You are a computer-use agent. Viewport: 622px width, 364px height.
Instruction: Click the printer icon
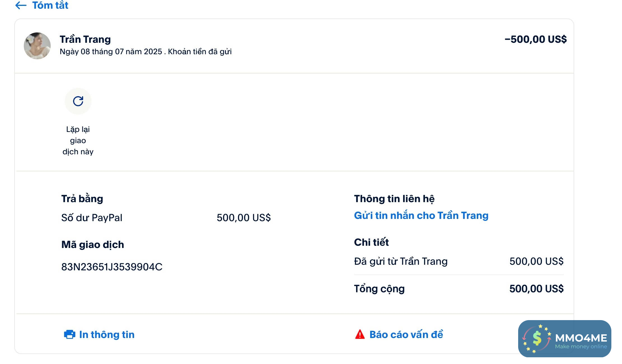69,334
